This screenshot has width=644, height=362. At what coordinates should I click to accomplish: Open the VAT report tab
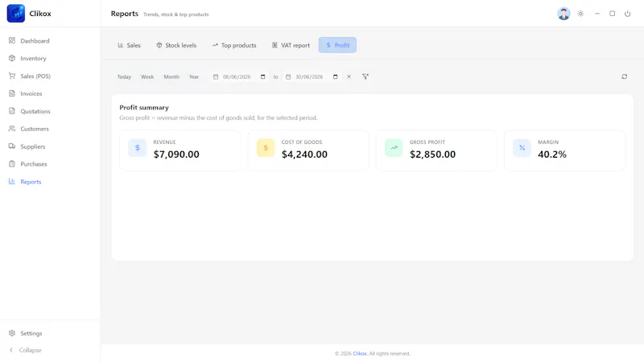click(x=291, y=45)
